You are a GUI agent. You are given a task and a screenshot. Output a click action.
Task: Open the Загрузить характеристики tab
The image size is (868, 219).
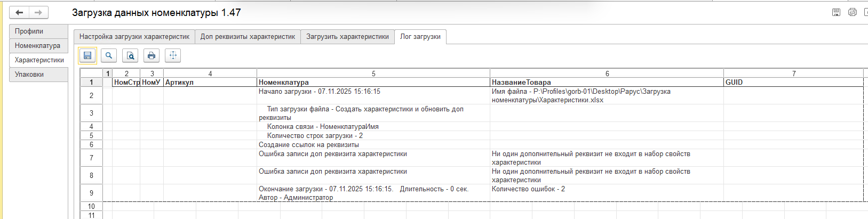(x=347, y=37)
